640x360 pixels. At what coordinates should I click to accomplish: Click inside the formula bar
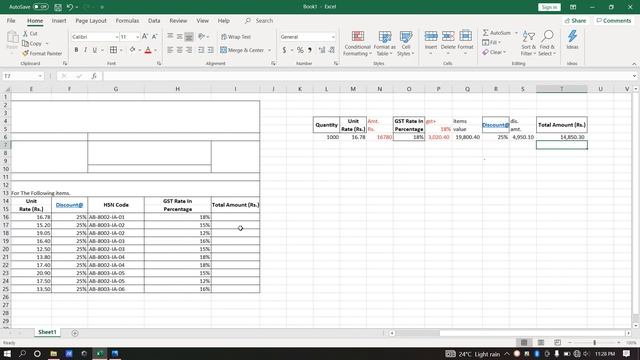tap(367, 76)
